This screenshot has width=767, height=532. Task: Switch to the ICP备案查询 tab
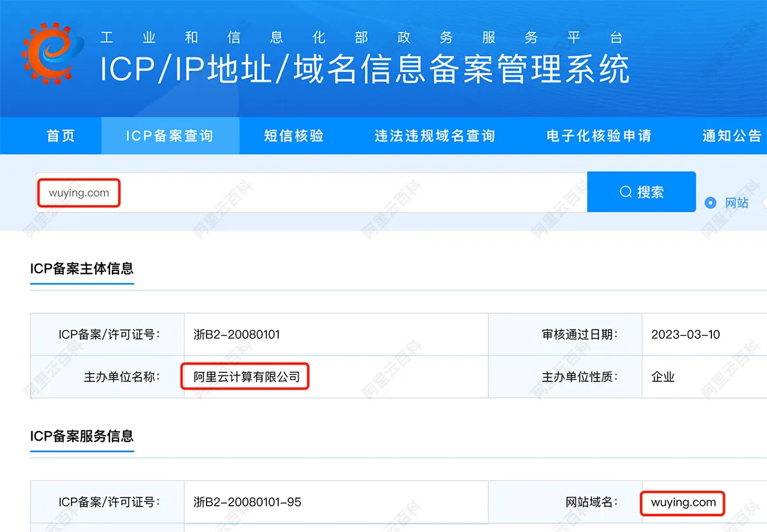click(169, 135)
